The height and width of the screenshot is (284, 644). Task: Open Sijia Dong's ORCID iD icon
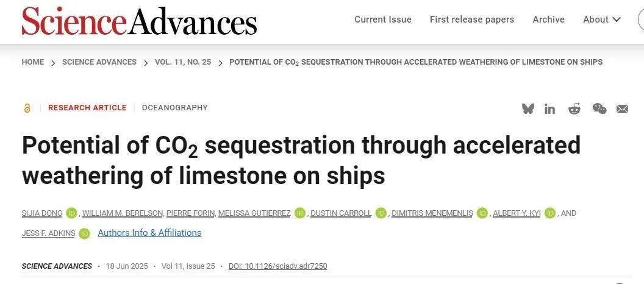point(72,213)
